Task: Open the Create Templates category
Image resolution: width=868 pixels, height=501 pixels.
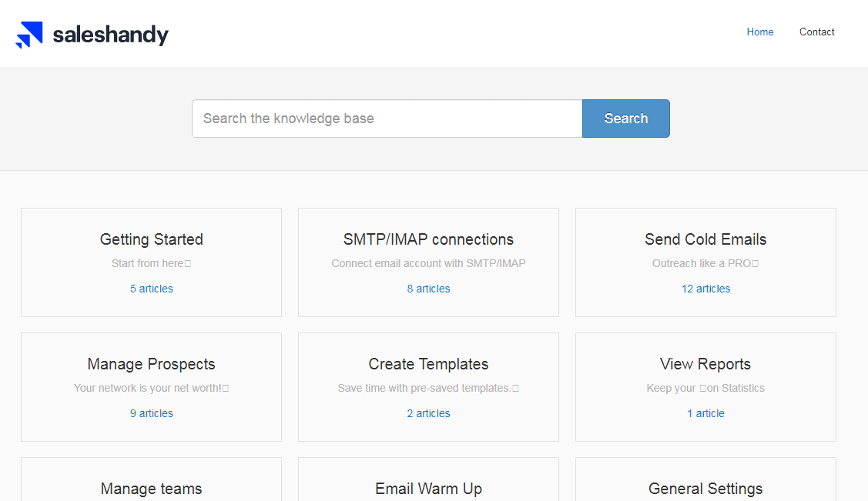Action: [x=428, y=364]
